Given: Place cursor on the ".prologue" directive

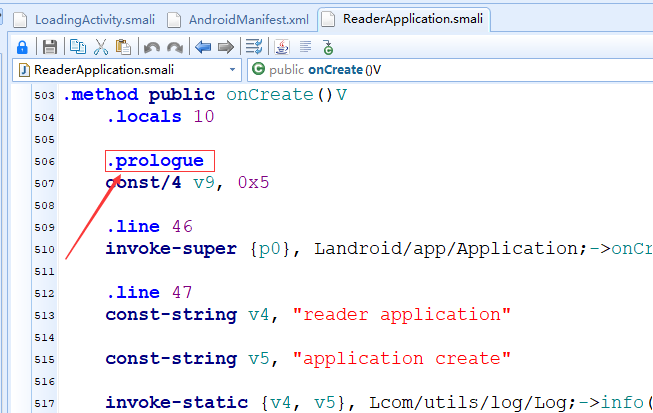Looking at the screenshot, I should [156, 161].
